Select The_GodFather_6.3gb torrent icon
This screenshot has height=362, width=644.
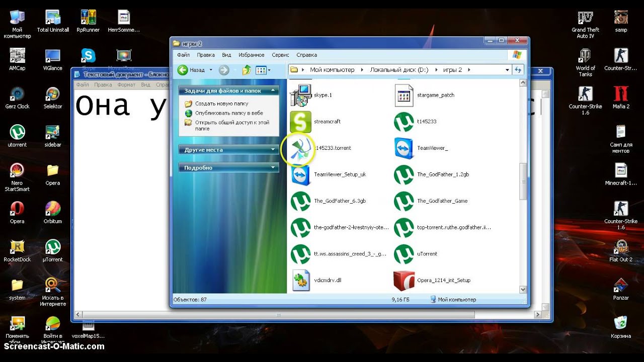point(301,201)
